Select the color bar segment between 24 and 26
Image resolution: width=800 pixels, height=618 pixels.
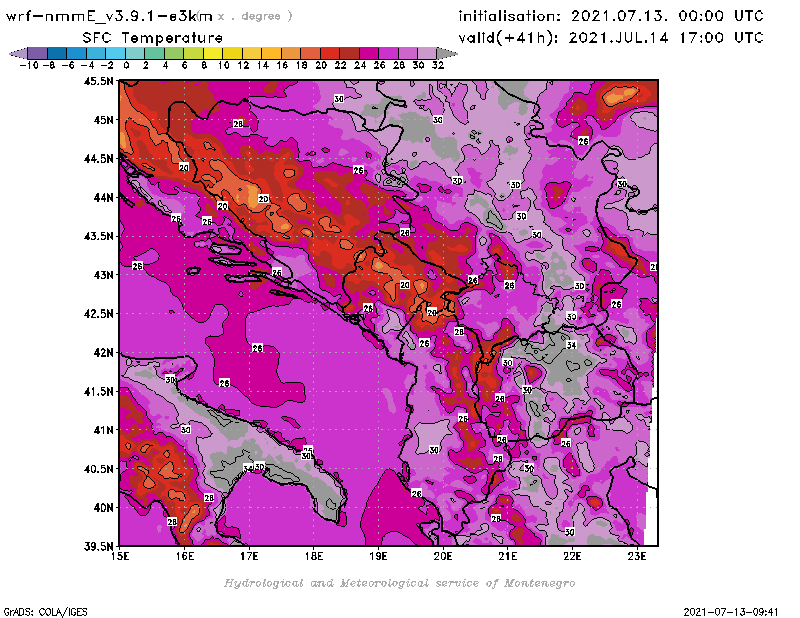pyautogui.click(x=369, y=53)
